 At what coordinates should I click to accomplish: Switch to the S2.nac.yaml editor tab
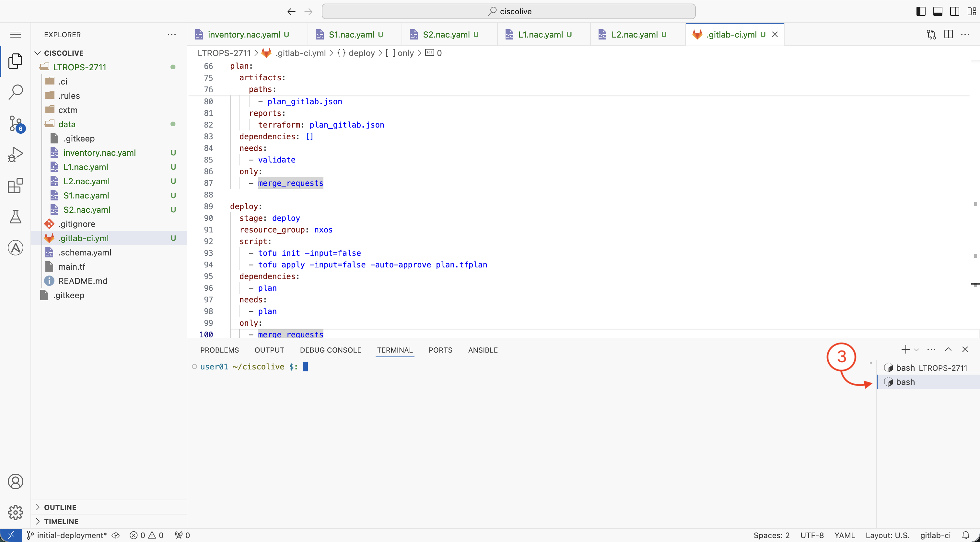[446, 35]
